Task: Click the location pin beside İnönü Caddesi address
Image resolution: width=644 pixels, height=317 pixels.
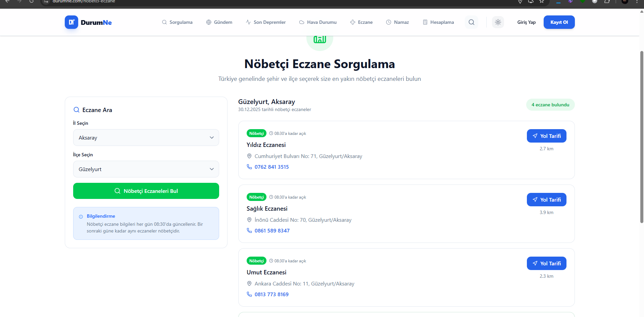Action: click(x=249, y=220)
